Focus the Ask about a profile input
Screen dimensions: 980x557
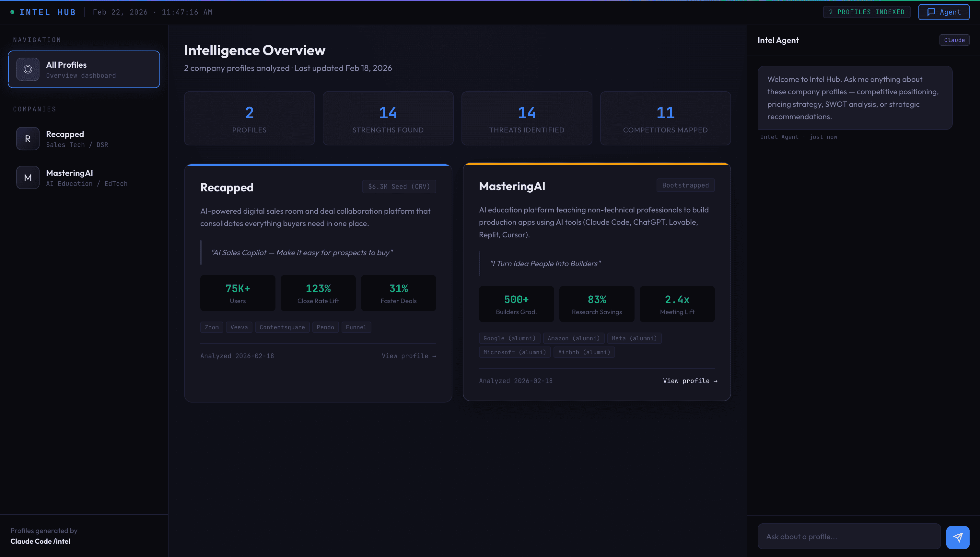coord(849,537)
